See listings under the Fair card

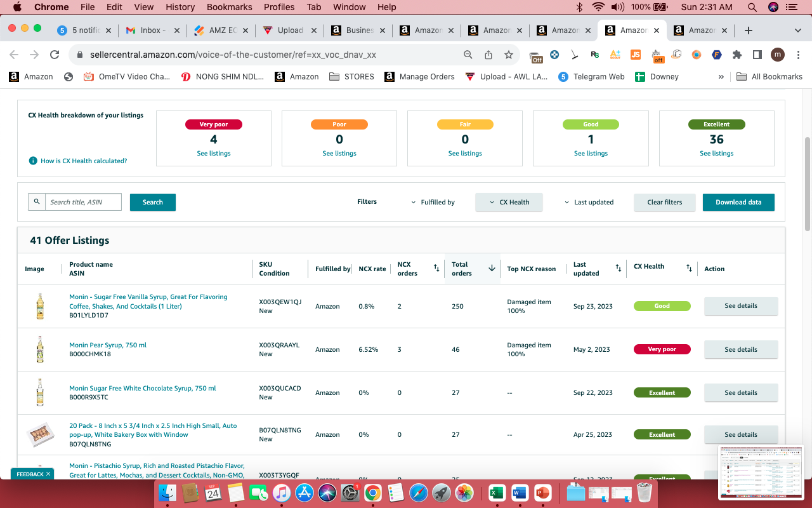point(465,153)
